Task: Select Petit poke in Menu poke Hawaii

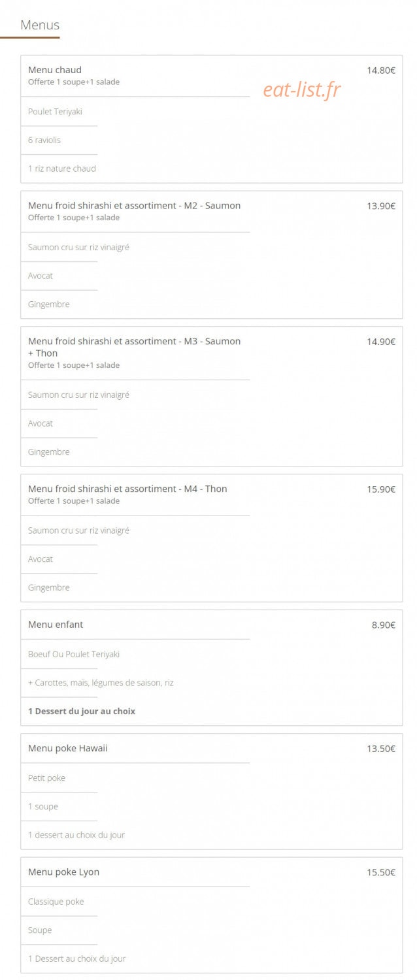Action: (46, 778)
